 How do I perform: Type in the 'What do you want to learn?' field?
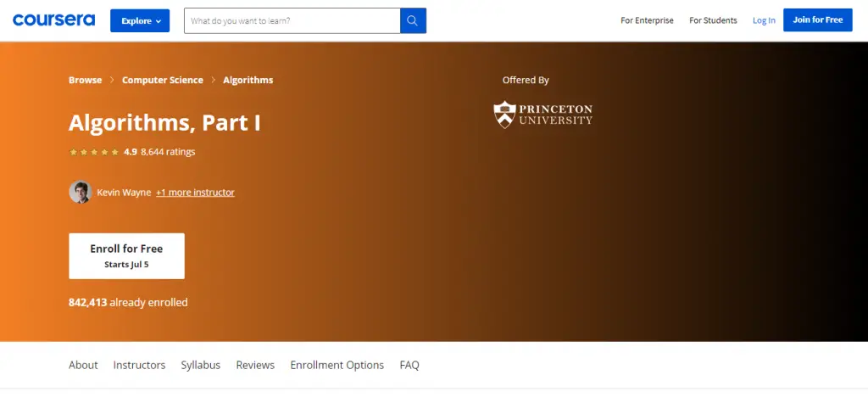click(x=292, y=20)
